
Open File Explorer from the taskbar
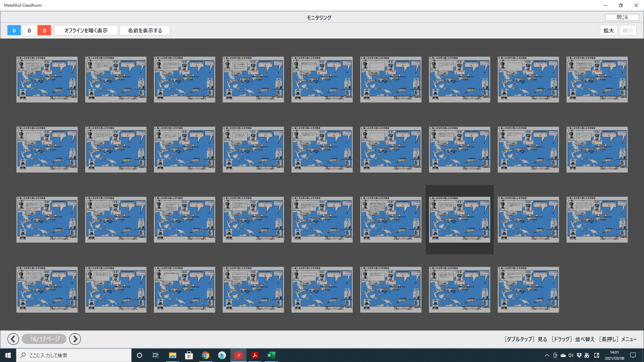172,355
